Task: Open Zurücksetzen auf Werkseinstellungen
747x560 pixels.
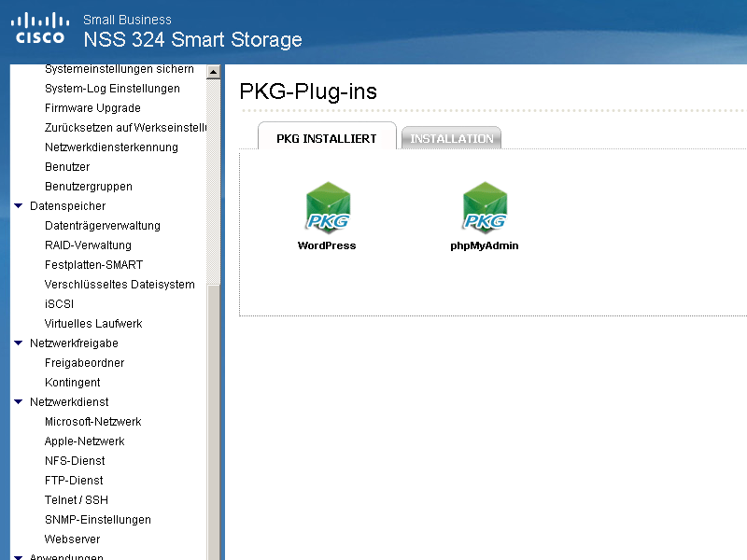Action: point(126,128)
